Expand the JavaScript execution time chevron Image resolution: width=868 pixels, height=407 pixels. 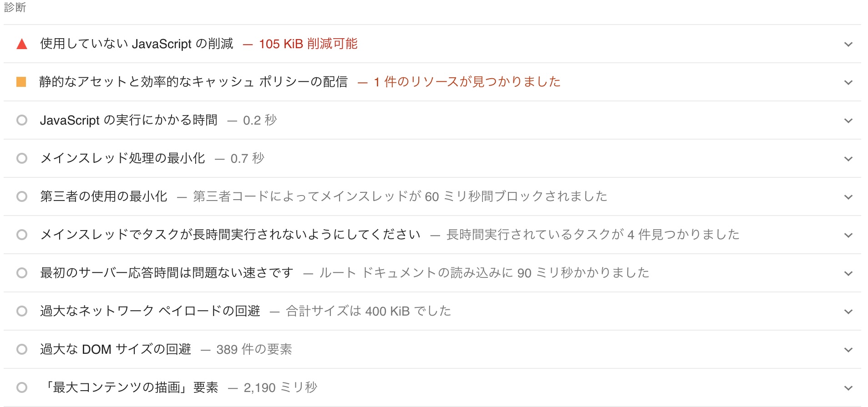[848, 121]
